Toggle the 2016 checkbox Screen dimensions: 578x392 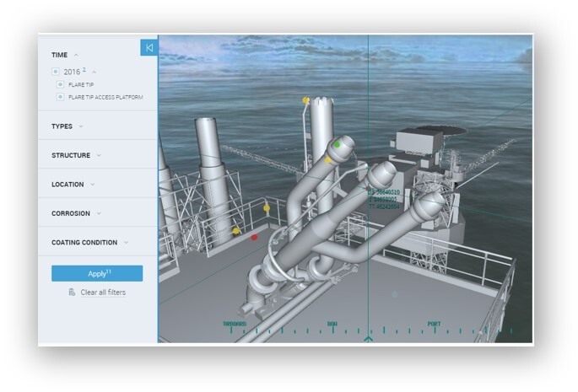point(56,72)
